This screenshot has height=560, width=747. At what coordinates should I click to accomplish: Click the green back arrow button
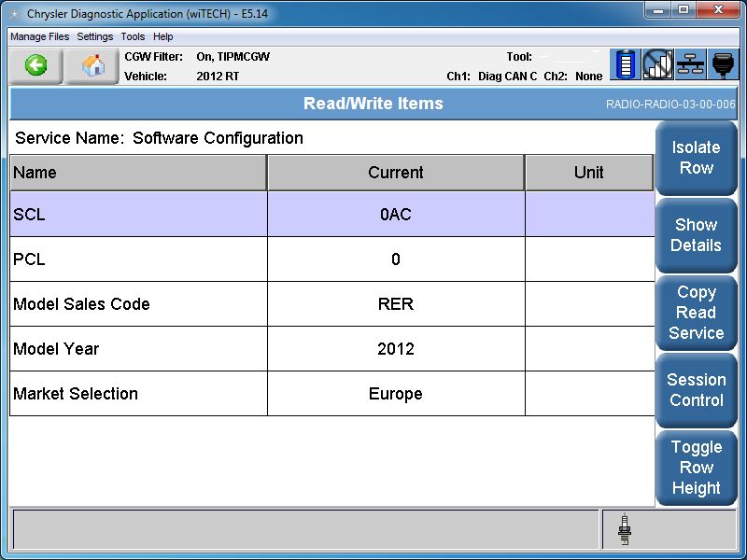coord(36,66)
